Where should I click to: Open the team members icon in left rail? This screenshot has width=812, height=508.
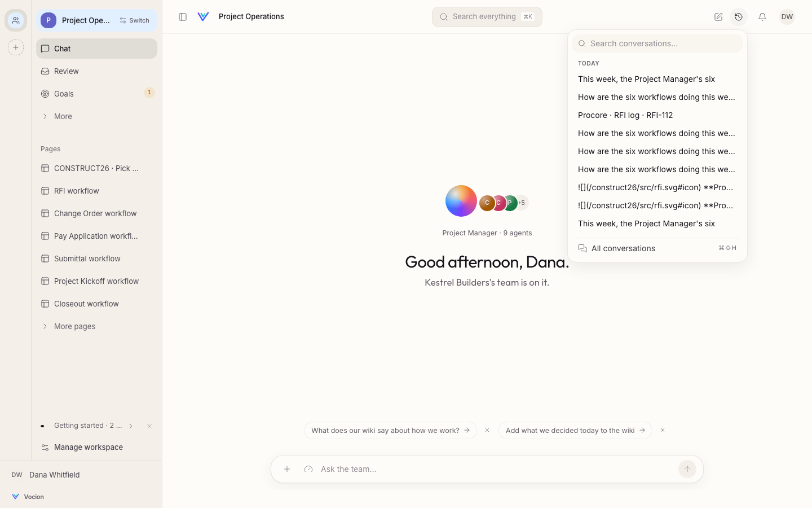click(16, 20)
